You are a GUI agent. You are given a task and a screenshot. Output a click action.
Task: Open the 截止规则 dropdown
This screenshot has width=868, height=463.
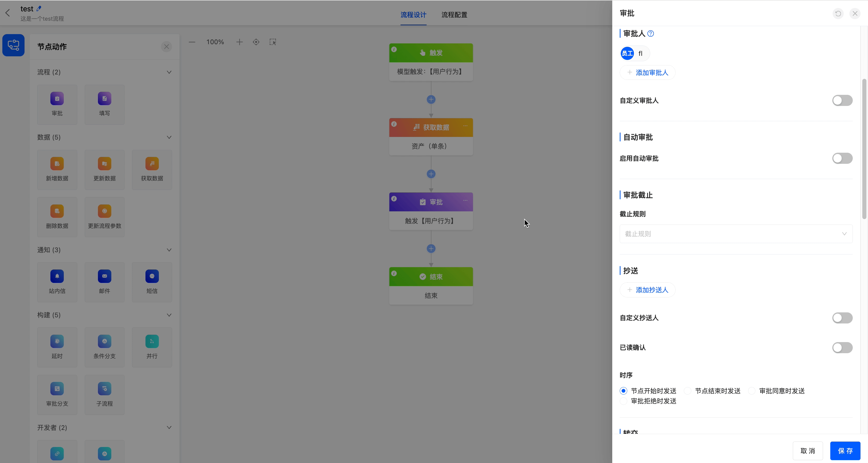point(736,234)
